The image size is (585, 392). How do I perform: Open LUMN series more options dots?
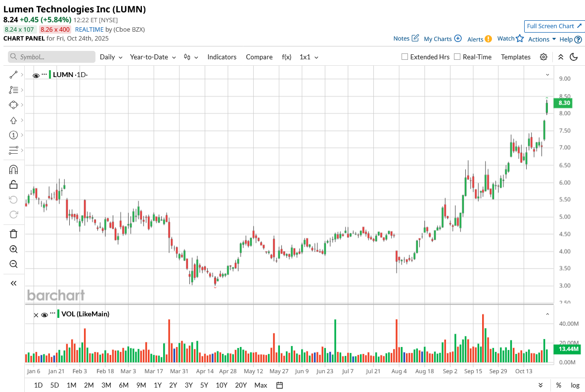[45, 74]
